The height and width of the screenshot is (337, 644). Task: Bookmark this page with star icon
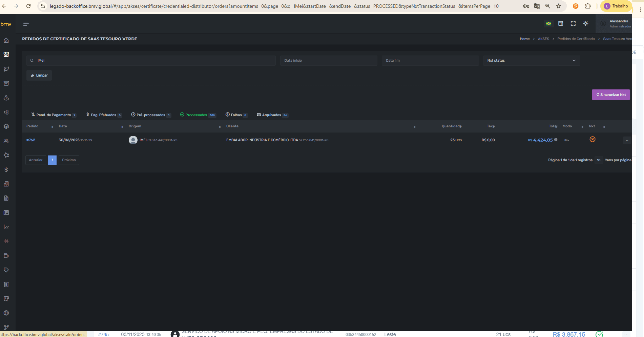click(559, 6)
